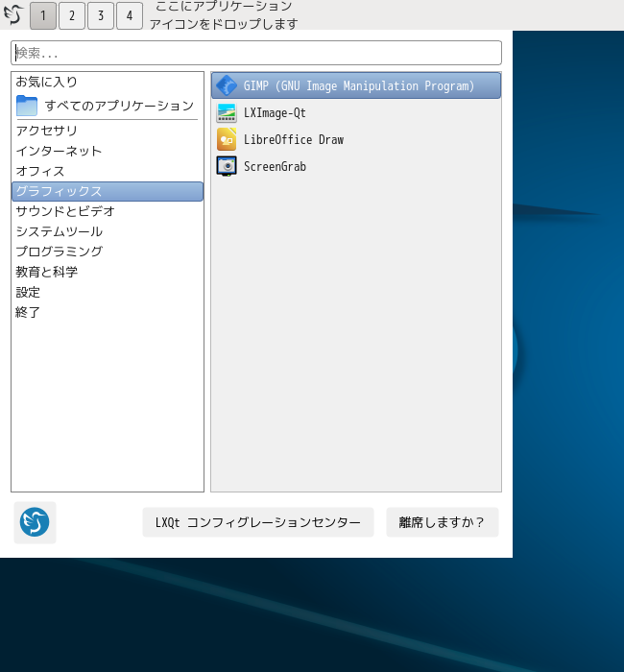Open the サウンドとビデオ category

point(108,211)
